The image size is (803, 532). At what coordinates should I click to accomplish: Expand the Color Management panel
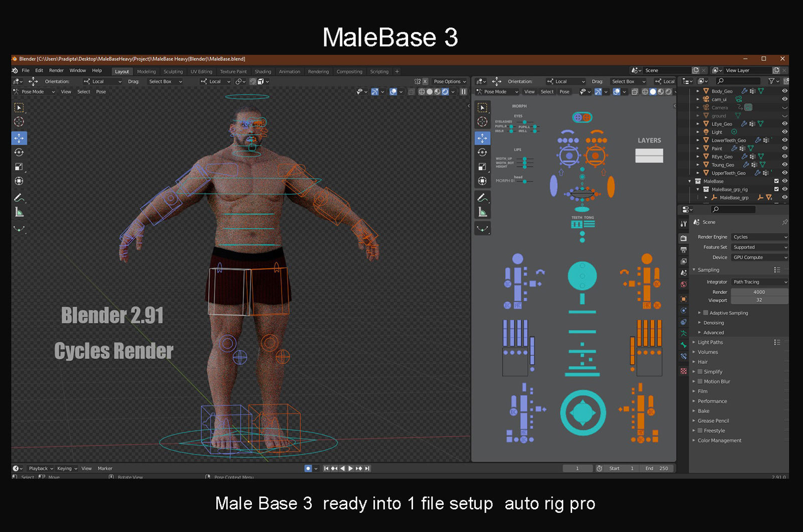pos(719,441)
